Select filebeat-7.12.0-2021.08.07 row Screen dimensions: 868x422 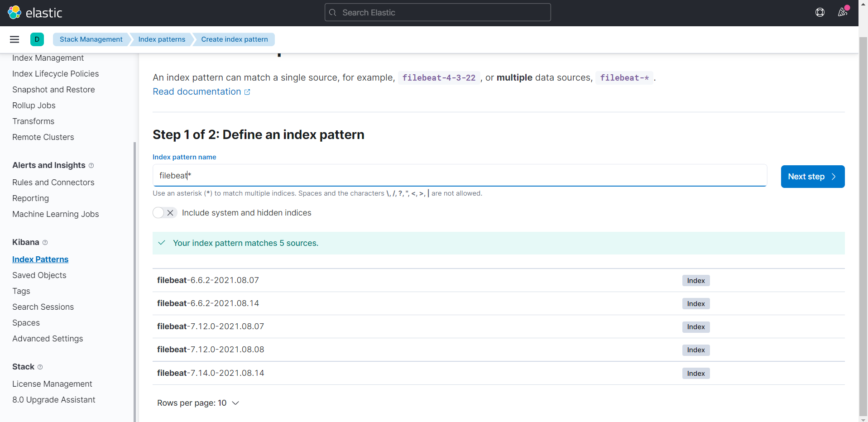(x=499, y=326)
